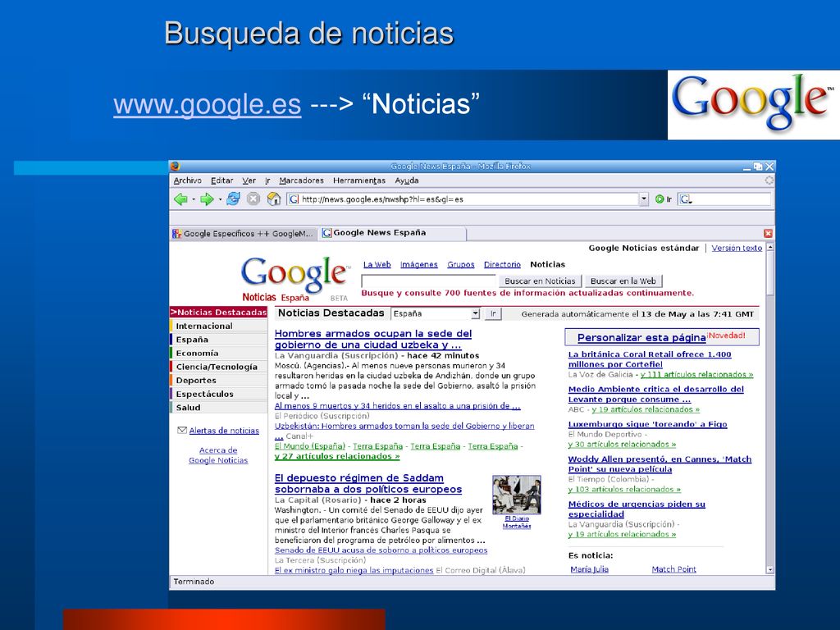Click the El Diario Montañés link under the photo
Viewport: 840px width, 630px height.
[x=517, y=523]
